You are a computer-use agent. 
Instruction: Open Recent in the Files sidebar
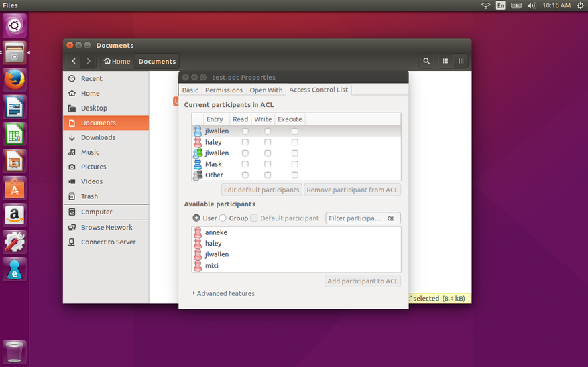click(x=106, y=78)
